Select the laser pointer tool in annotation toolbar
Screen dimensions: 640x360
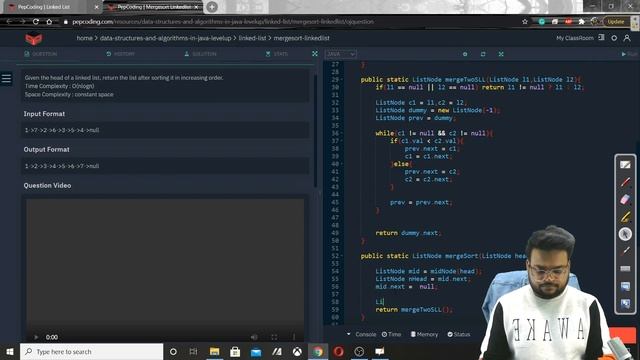tap(625, 251)
